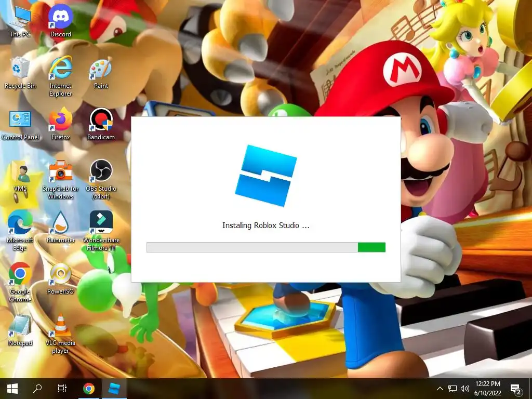Switch to Roblox Studio taskbar button
Viewport: 532px width, 399px height.
point(114,389)
